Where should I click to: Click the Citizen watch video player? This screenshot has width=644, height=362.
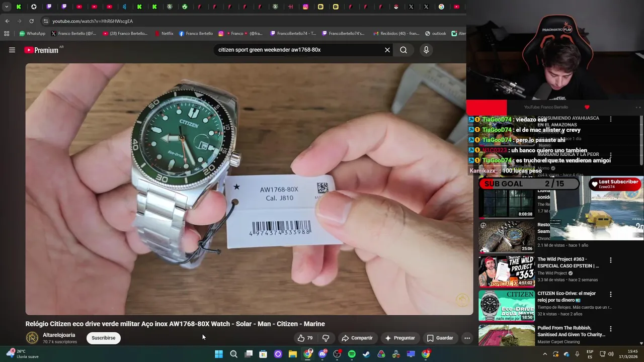pos(249,189)
